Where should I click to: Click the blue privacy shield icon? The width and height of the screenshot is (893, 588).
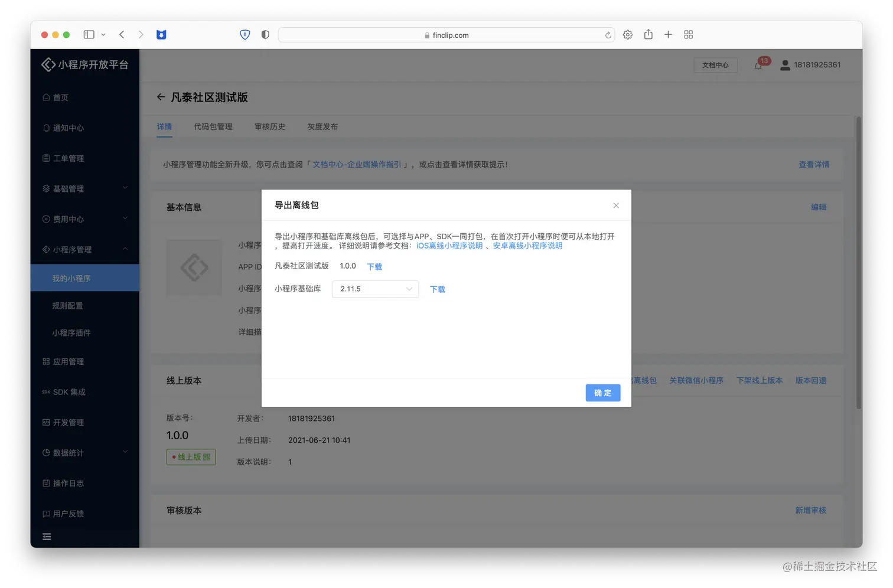(245, 35)
